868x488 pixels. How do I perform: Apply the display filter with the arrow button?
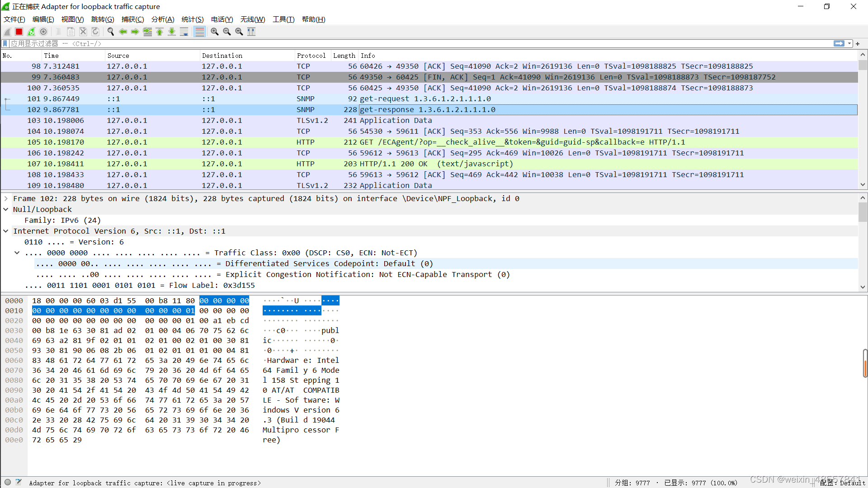[839, 43]
